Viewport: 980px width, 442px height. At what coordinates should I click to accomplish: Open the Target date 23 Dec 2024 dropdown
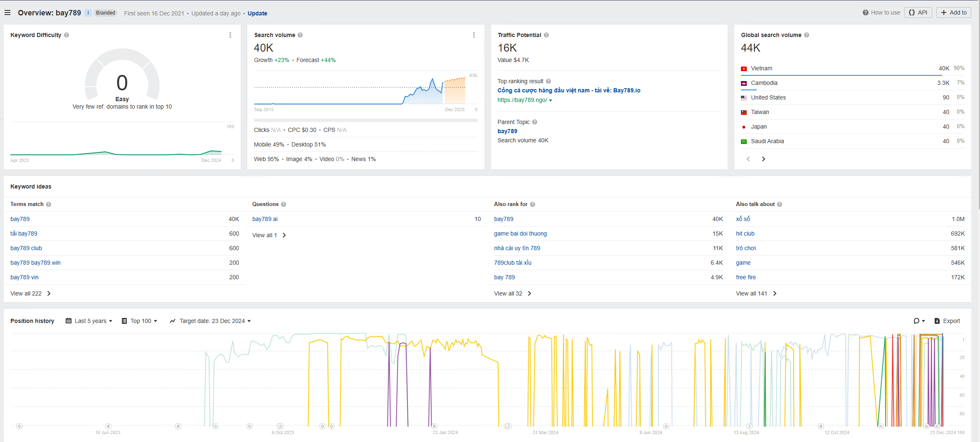[210, 321]
